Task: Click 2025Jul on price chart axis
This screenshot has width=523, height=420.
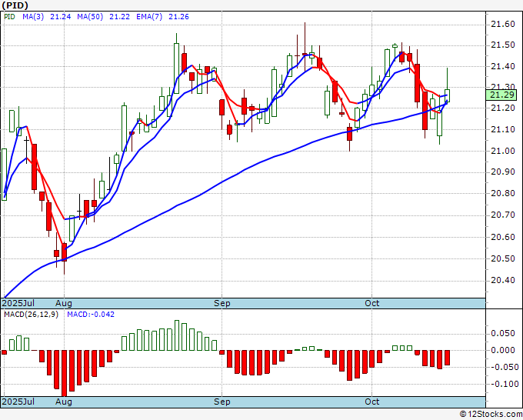Action: coord(18,303)
